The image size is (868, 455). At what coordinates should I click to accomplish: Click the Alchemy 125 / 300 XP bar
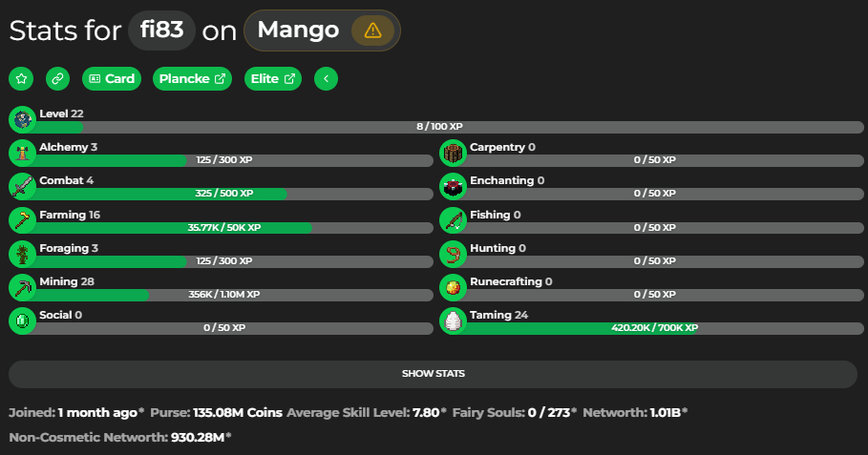[224, 160]
